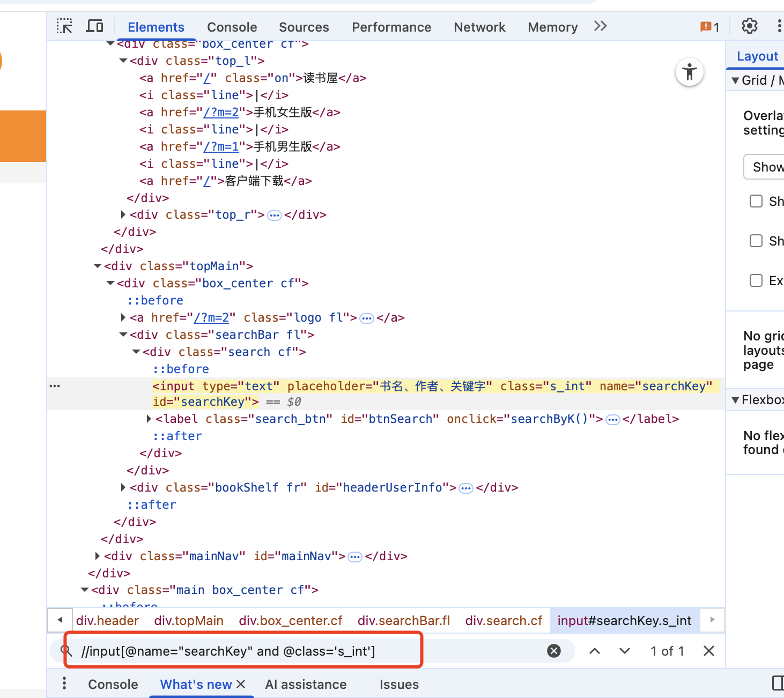Expand ellipsis of the btnSearch label
Image resolution: width=784 pixels, height=698 pixels.
[613, 420]
